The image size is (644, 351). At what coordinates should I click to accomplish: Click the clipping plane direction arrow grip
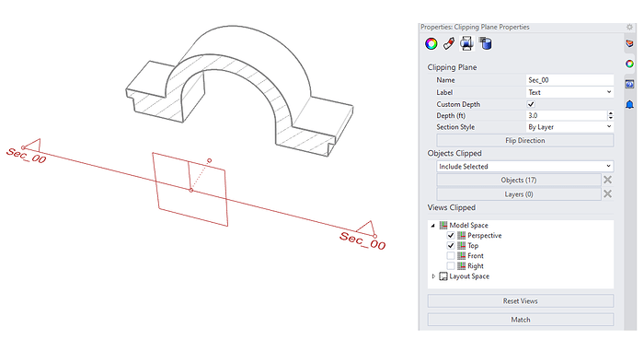point(210,160)
